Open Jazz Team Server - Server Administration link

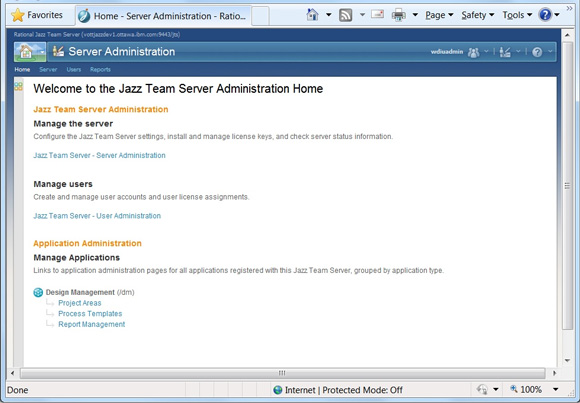point(100,155)
